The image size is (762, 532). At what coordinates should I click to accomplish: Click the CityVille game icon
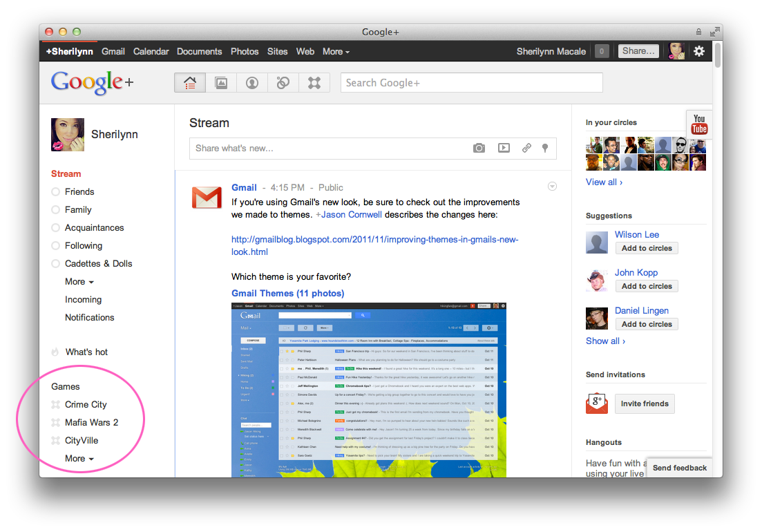point(56,440)
